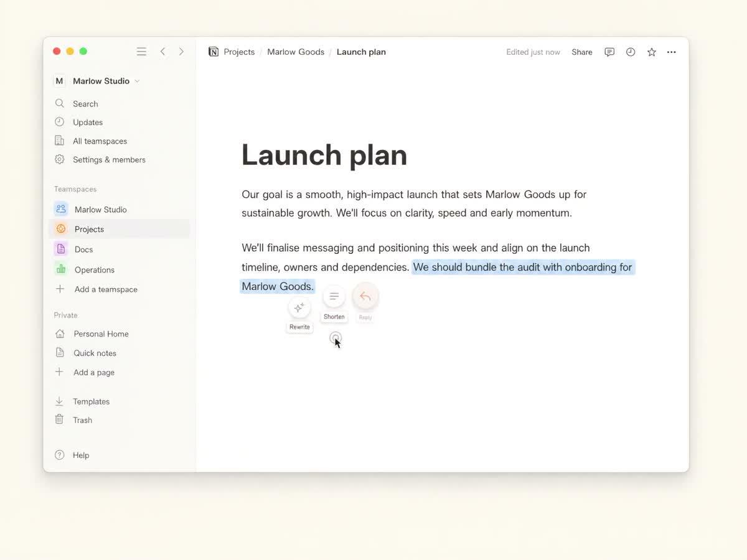Screen dimensions: 747x560
Task: Click the Edited just now label
Action: 533,52
